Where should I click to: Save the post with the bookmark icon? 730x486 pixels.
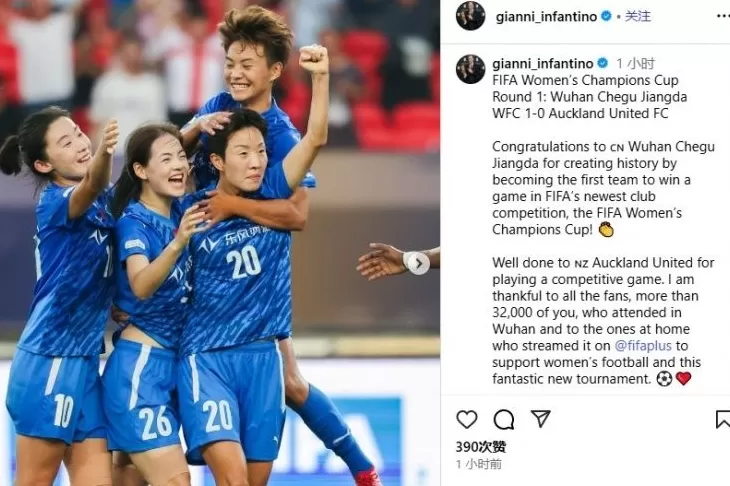(723, 419)
